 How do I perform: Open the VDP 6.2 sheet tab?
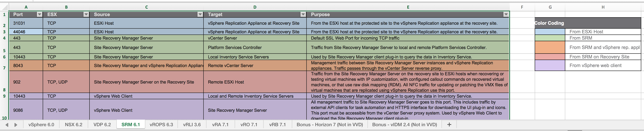pos(102,125)
